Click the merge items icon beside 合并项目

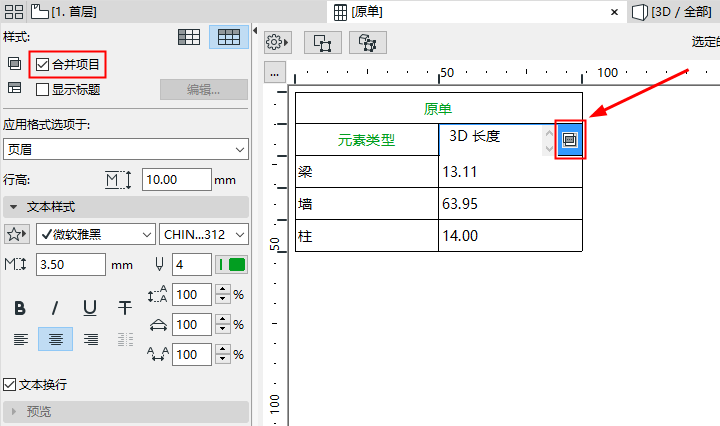tap(14, 64)
